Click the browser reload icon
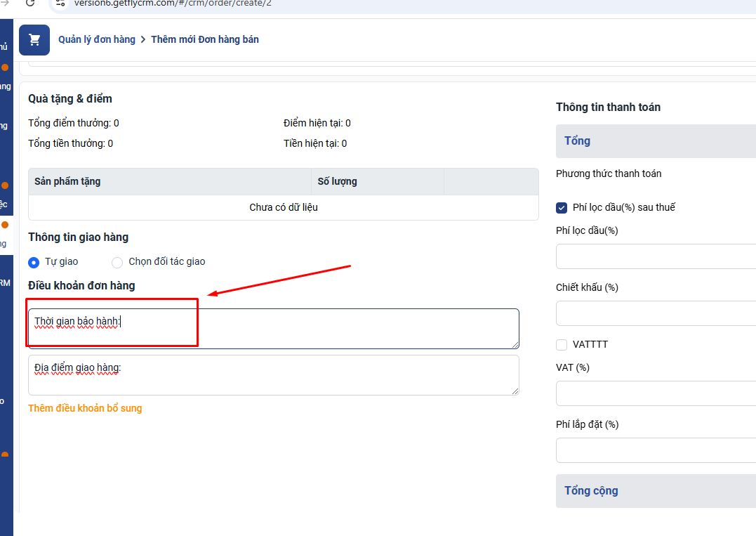 pyautogui.click(x=30, y=3)
